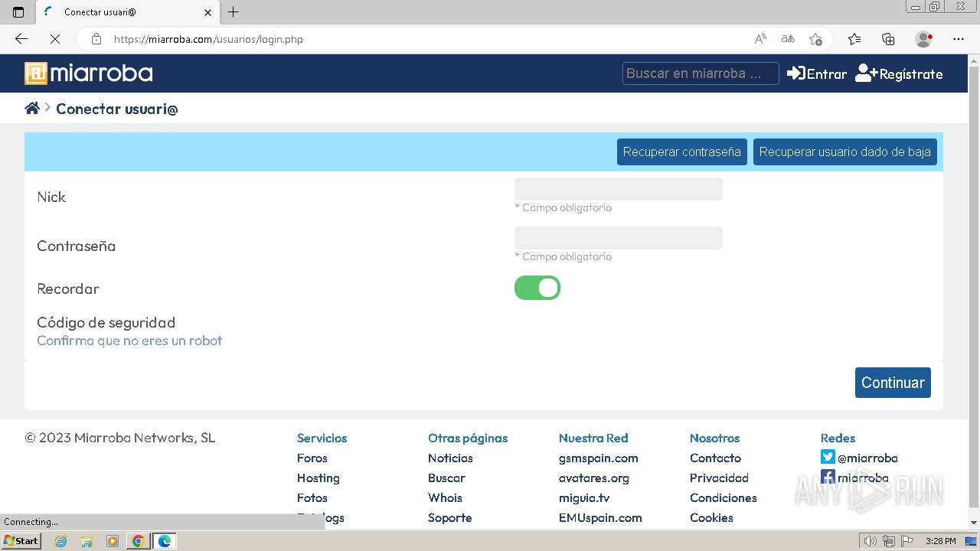The image size is (980, 551).
Task: Open media player taskbar icon
Action: click(113, 541)
